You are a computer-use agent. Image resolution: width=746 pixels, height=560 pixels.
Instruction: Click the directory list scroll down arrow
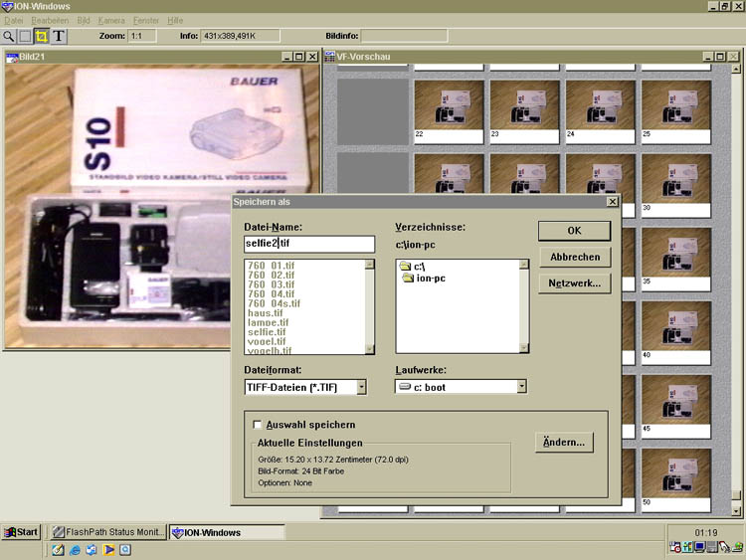pyautogui.click(x=524, y=348)
